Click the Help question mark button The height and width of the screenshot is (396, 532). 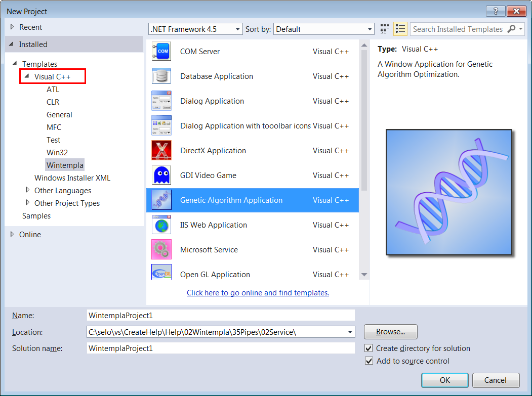tap(496, 11)
